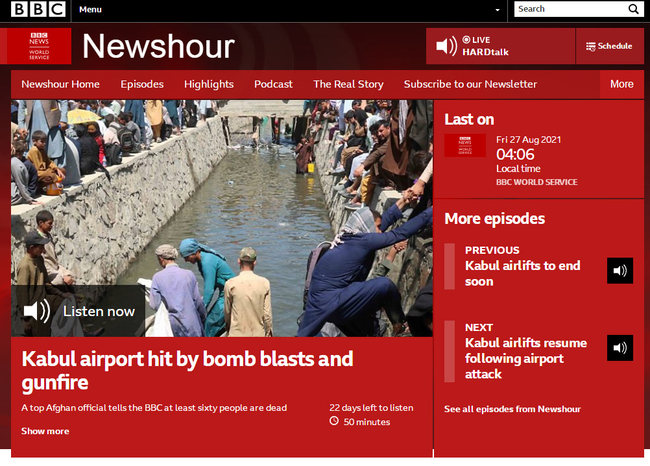
Task: Open See all episodes from Newshour
Action: [512, 409]
